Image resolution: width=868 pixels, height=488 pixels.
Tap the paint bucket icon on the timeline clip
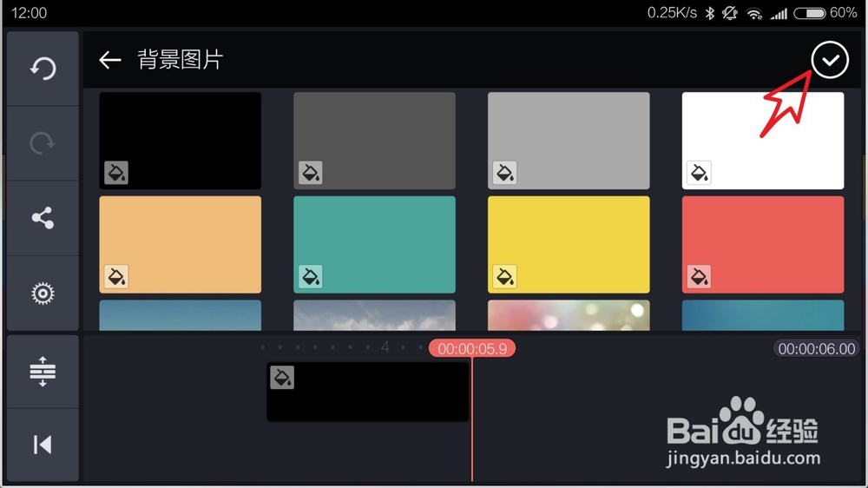[x=282, y=378]
